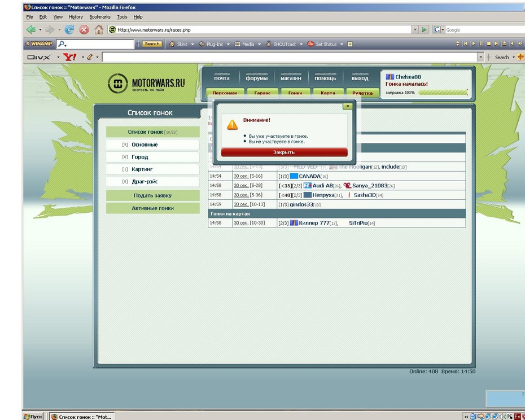
Task: Open the Bookmarks menu
Action: click(100, 17)
